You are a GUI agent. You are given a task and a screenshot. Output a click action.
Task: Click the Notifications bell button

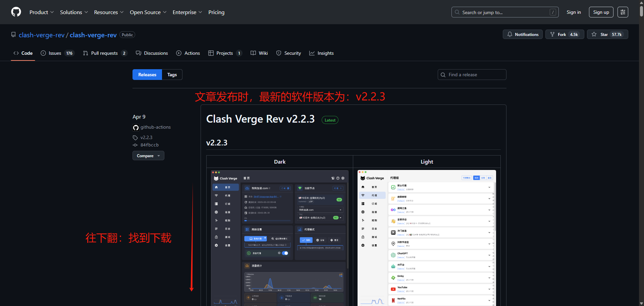click(523, 35)
